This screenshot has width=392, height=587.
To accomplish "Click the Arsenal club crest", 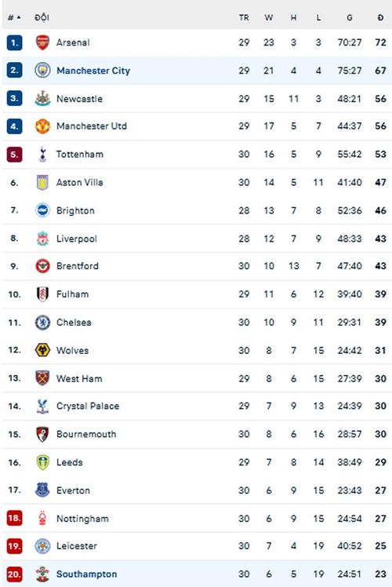I will [x=42, y=42].
